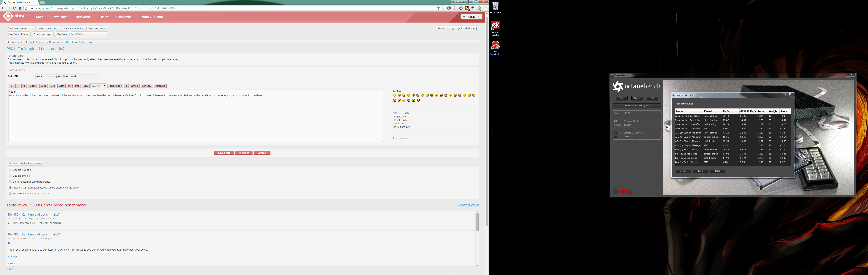This screenshot has width=868, height=275.
Task: Switch to Upload attachment tab
Action: pos(31,163)
